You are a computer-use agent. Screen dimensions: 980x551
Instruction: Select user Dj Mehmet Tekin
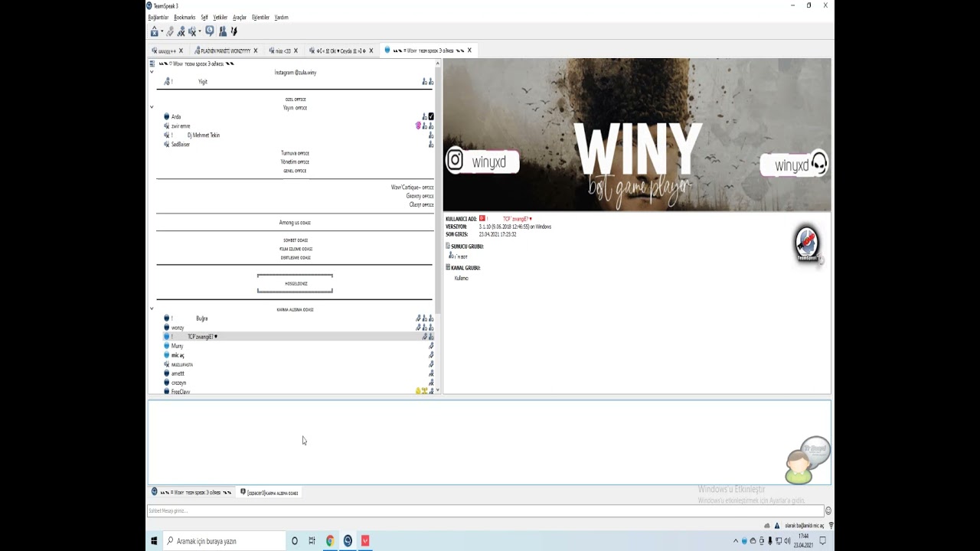(204, 135)
